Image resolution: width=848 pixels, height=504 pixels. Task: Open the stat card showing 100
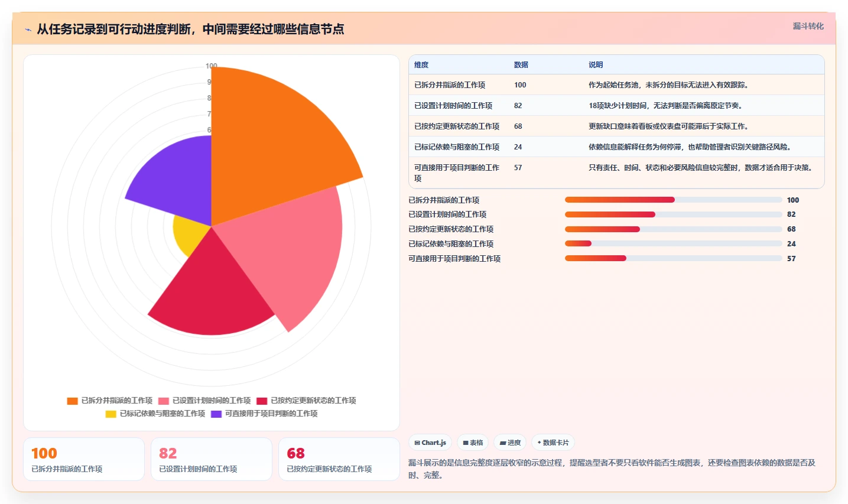84,459
